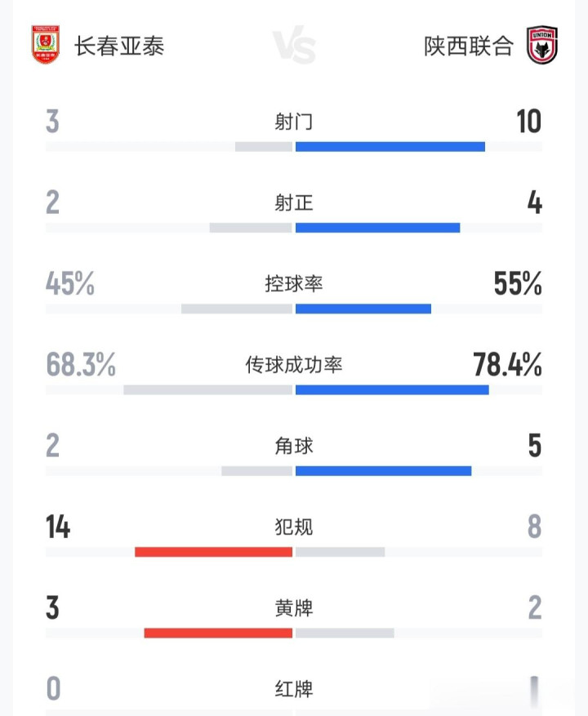This screenshot has width=588, height=716.
Task: Click the 78.4% pass accuracy value
Action: [x=507, y=365]
